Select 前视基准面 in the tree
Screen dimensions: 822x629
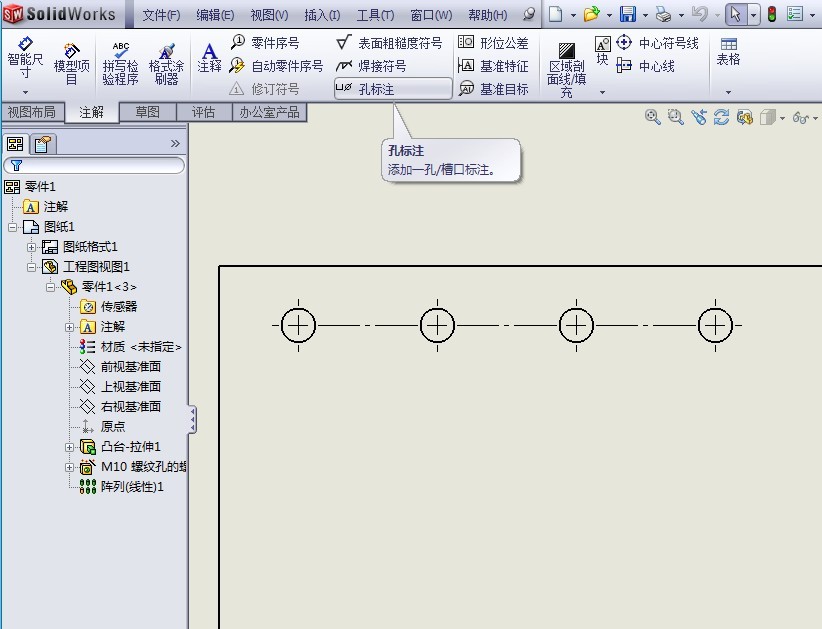coord(120,366)
